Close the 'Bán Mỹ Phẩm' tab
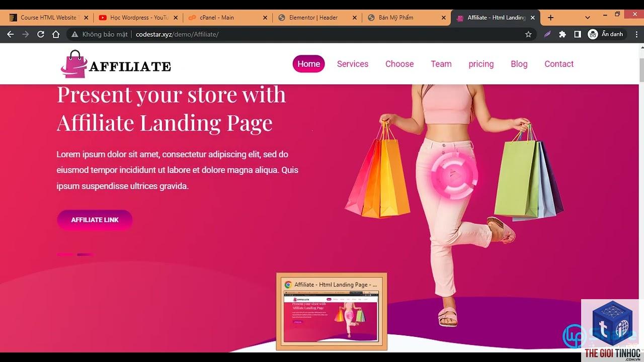 point(443,18)
